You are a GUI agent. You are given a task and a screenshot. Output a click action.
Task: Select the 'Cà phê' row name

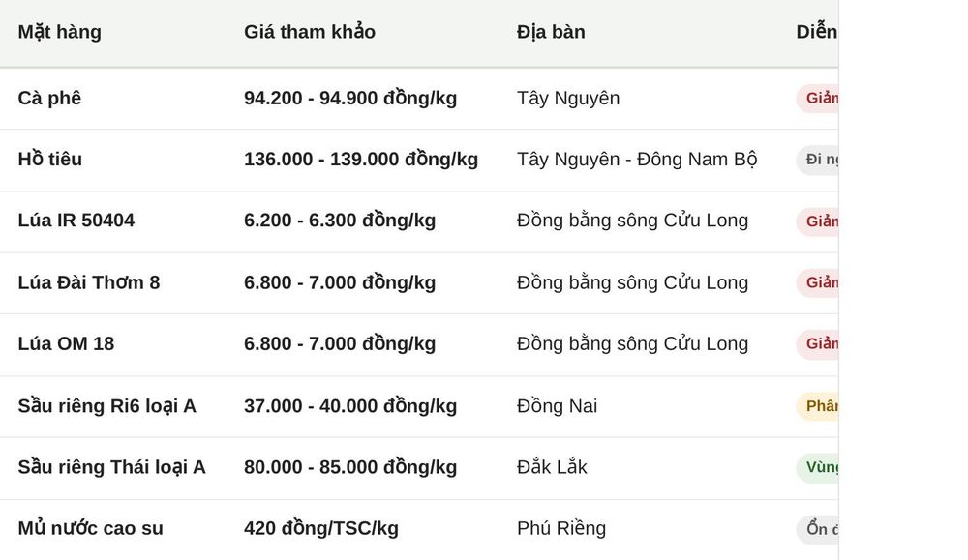coord(49,98)
